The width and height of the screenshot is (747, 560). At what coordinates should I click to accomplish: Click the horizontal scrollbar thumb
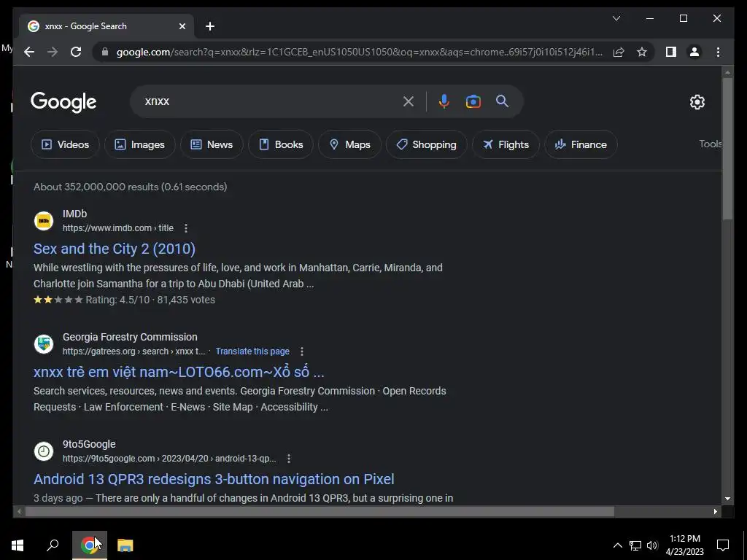[320, 511]
